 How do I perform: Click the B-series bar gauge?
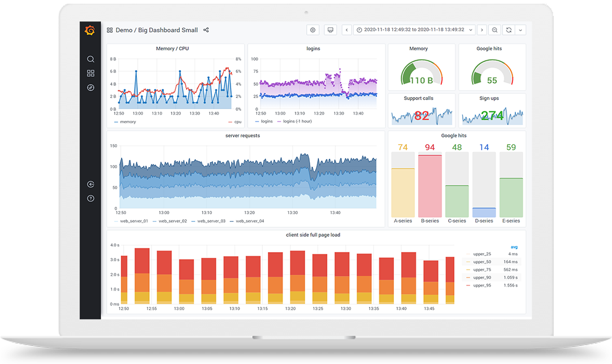point(429,185)
